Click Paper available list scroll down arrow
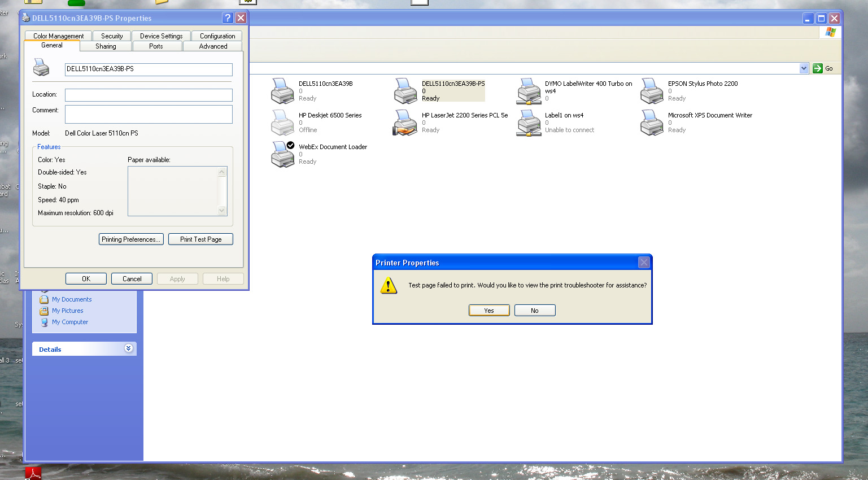 point(222,211)
